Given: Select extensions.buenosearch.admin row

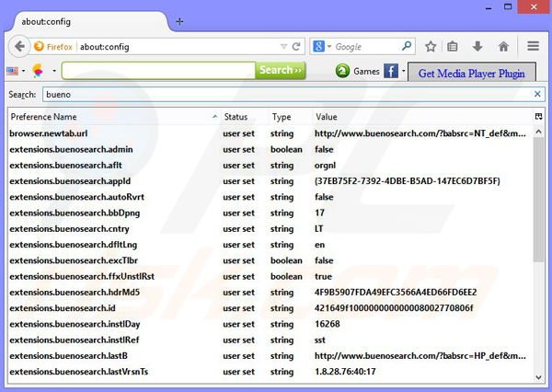Looking at the screenshot, I should [x=270, y=149].
